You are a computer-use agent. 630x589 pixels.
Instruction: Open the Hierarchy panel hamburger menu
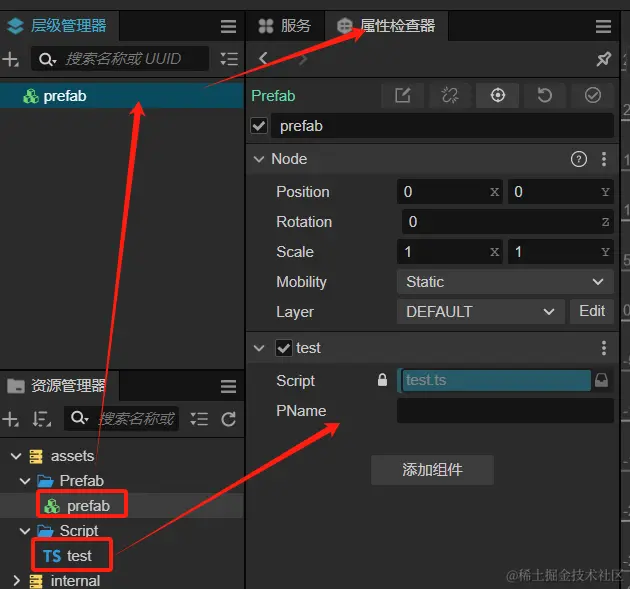228,27
